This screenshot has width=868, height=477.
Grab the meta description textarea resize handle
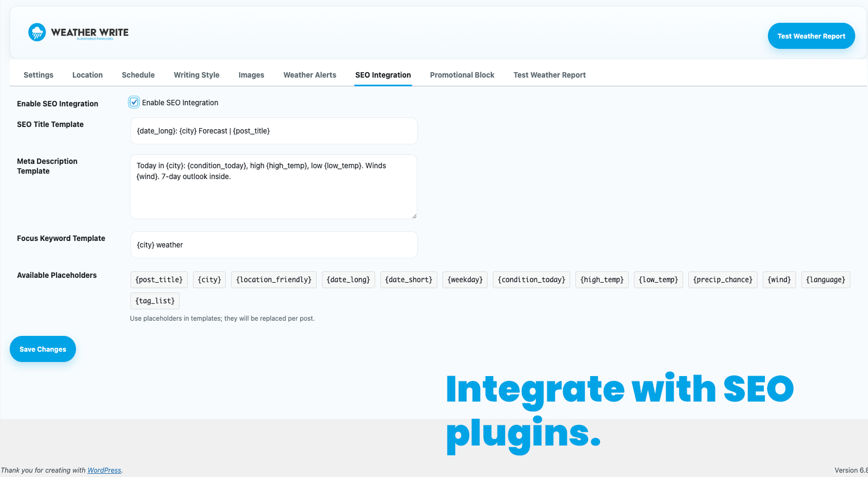(x=414, y=216)
